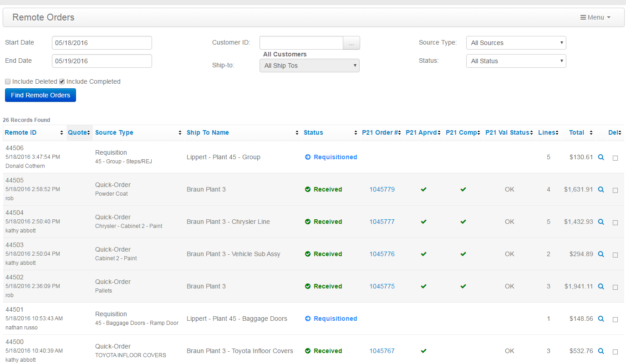This screenshot has width=626, height=364.
Task: Click the Customer ID input field
Action: (301, 43)
